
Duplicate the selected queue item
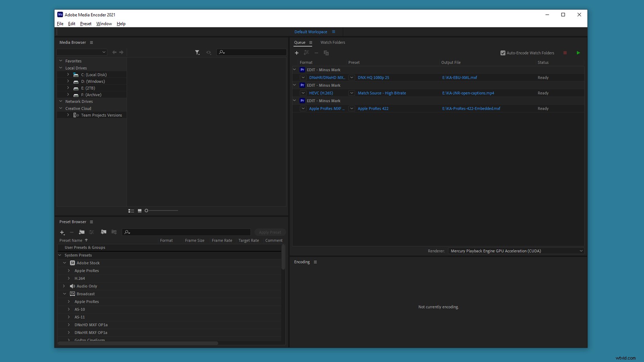tap(326, 53)
